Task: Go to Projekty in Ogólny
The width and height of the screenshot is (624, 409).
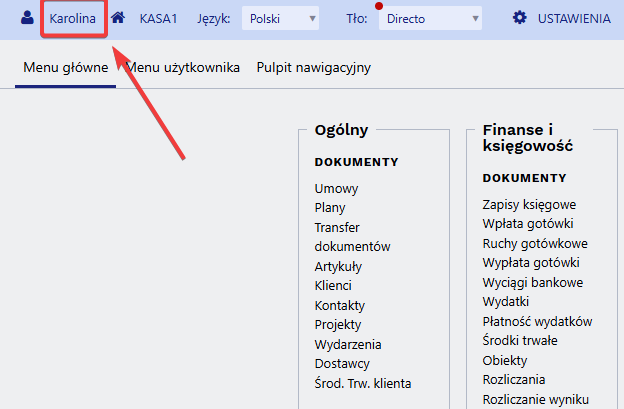Action: pos(337,324)
